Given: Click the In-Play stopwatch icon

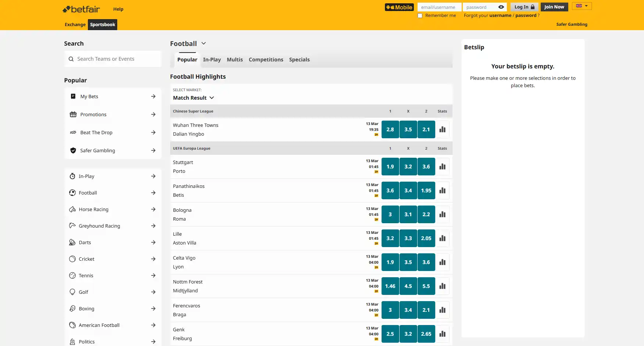Looking at the screenshot, I should tap(72, 176).
